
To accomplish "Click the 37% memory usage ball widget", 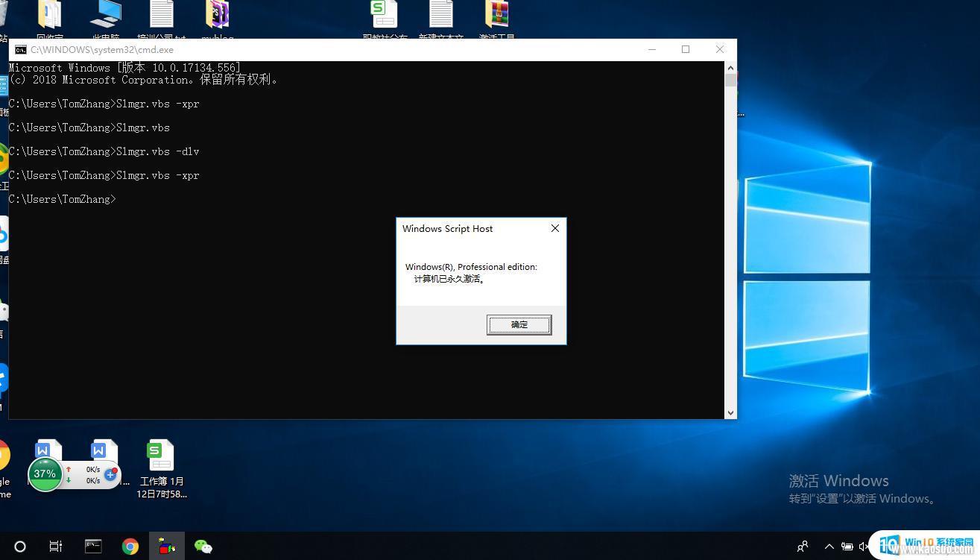I will (45, 474).
